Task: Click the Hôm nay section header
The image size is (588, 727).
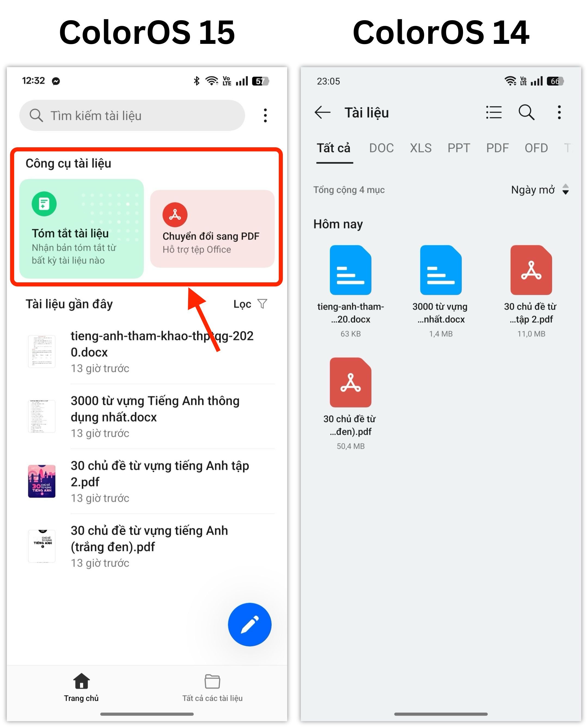Action: 338,224
